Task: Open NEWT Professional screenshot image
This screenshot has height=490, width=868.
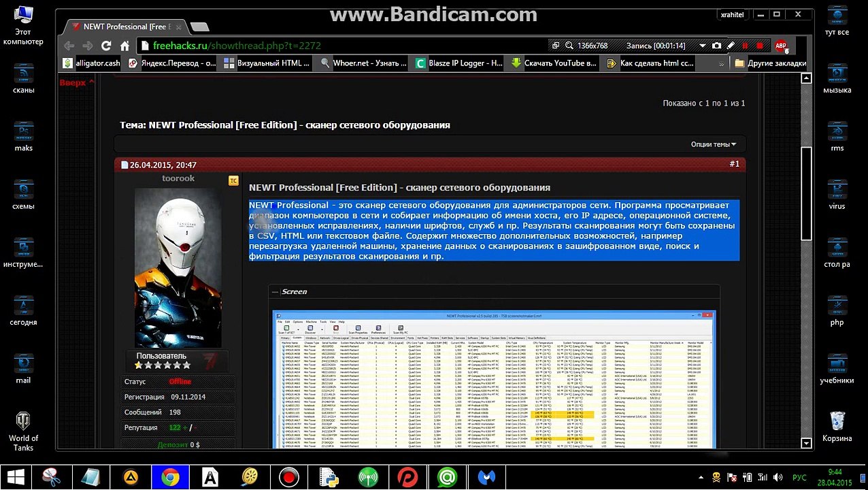Action: coord(494,380)
